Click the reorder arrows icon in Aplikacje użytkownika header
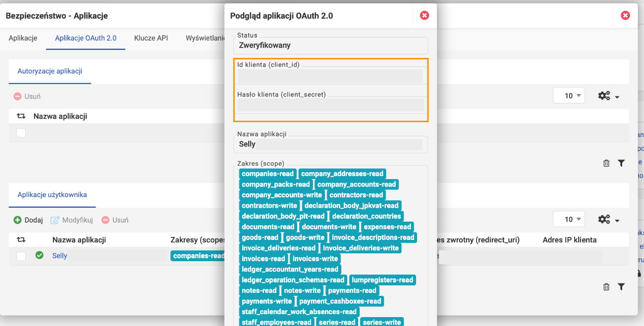644x326 pixels. pos(21,240)
